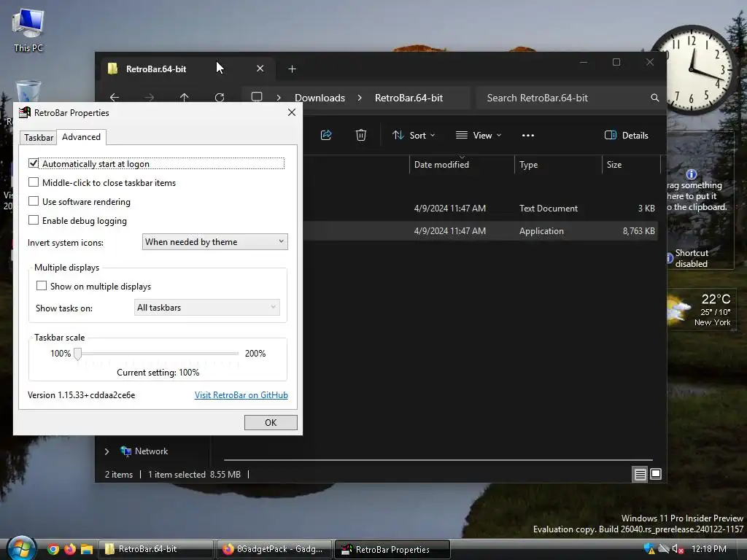Viewport: 747px width, 560px height.
Task: Open the Sort dropdown menu
Action: pyautogui.click(x=414, y=135)
